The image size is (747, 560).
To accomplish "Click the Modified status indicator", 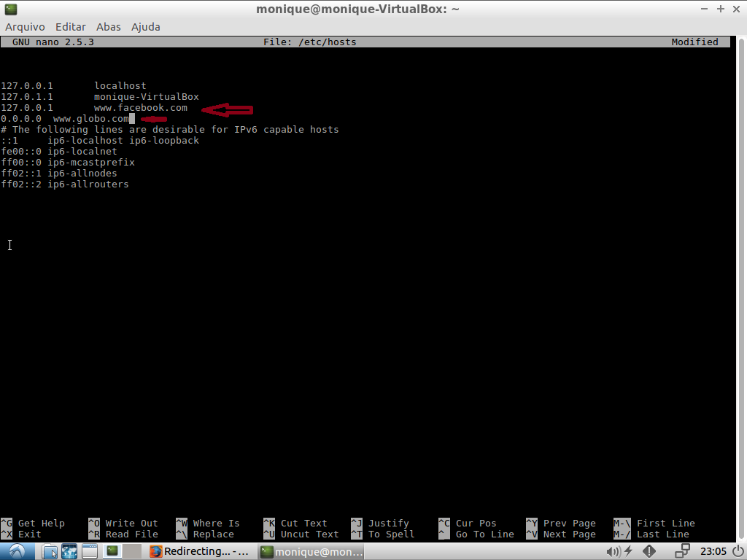I will click(694, 42).
